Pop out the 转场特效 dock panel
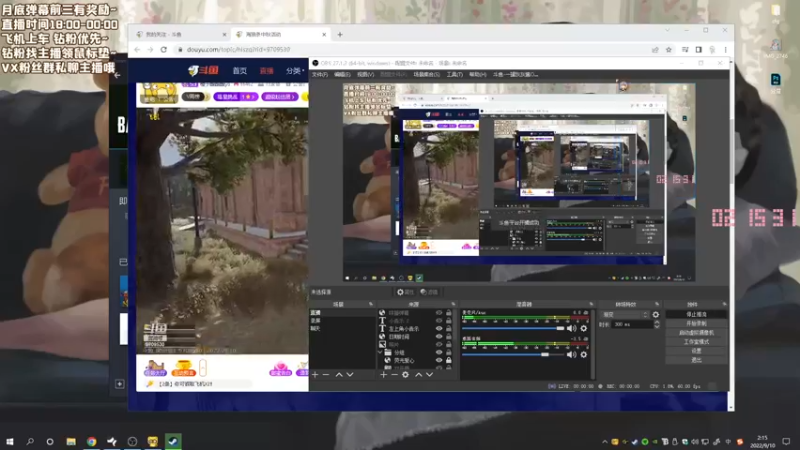800x450 pixels. (657, 304)
